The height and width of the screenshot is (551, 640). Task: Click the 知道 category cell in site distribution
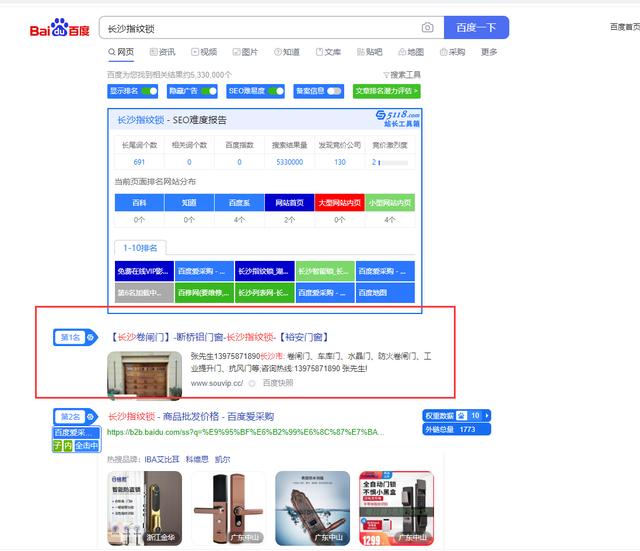(x=189, y=203)
